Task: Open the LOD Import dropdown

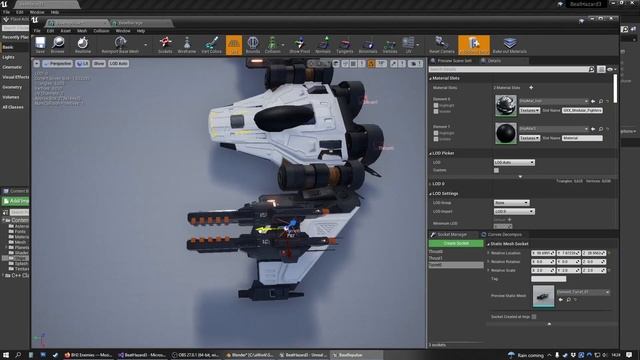Action: [514, 211]
